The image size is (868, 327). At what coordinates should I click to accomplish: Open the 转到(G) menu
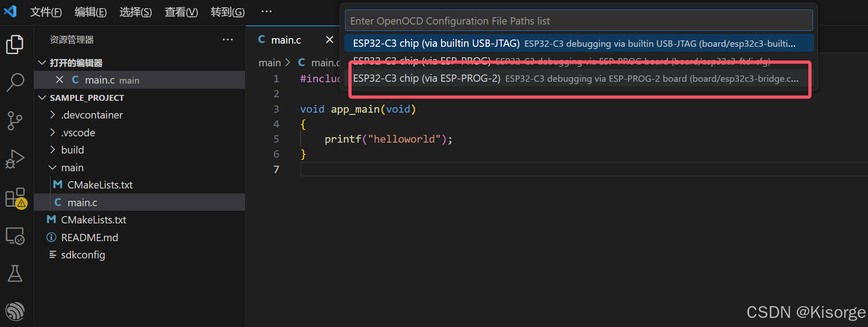point(228,12)
